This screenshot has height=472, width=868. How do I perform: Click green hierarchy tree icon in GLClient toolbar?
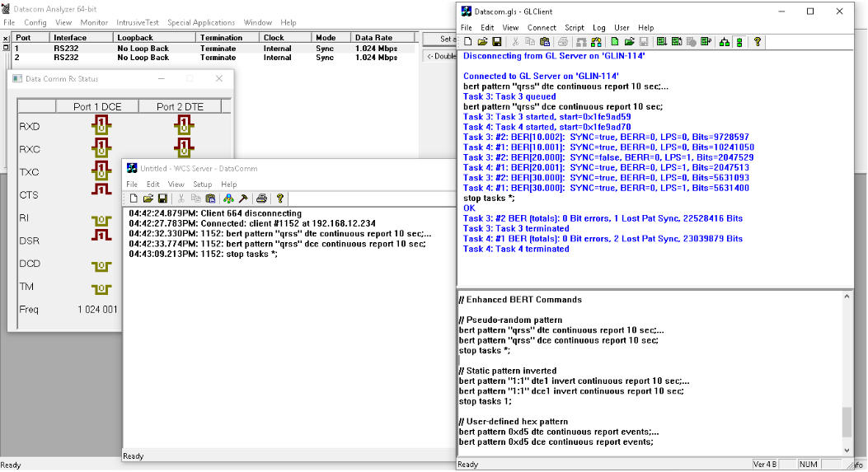(x=724, y=42)
